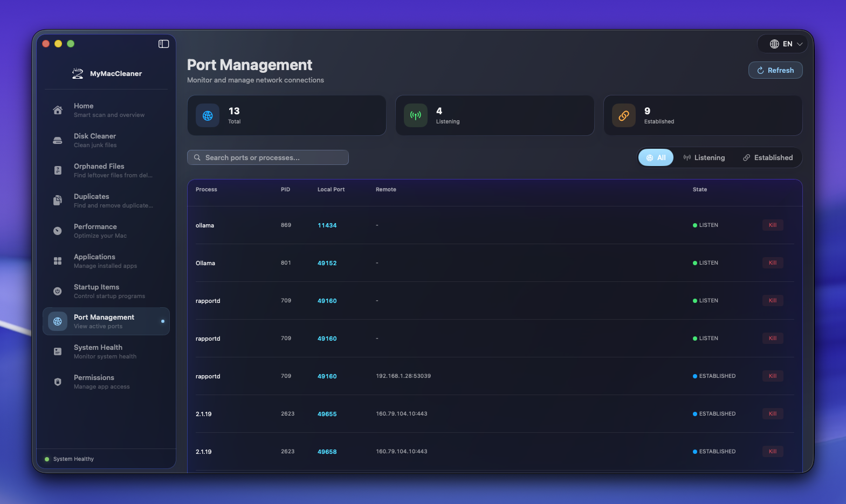Open Permissions shield icon
846x504 pixels.
pos(58,382)
